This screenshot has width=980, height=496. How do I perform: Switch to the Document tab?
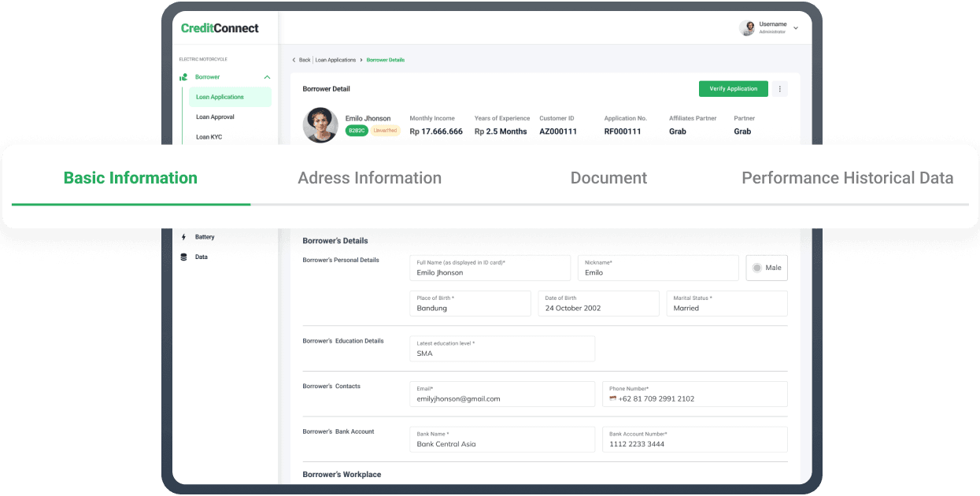point(608,178)
